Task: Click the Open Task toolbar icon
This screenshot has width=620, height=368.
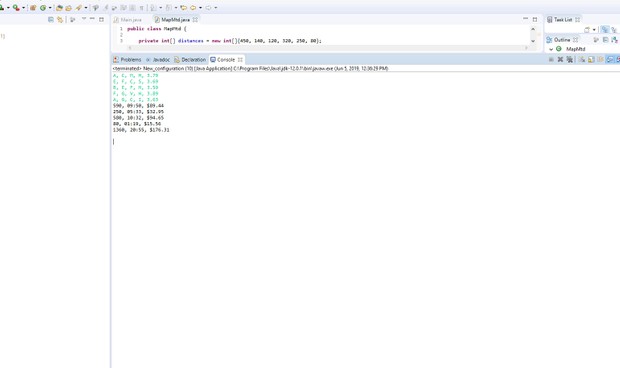Action: coord(68,8)
